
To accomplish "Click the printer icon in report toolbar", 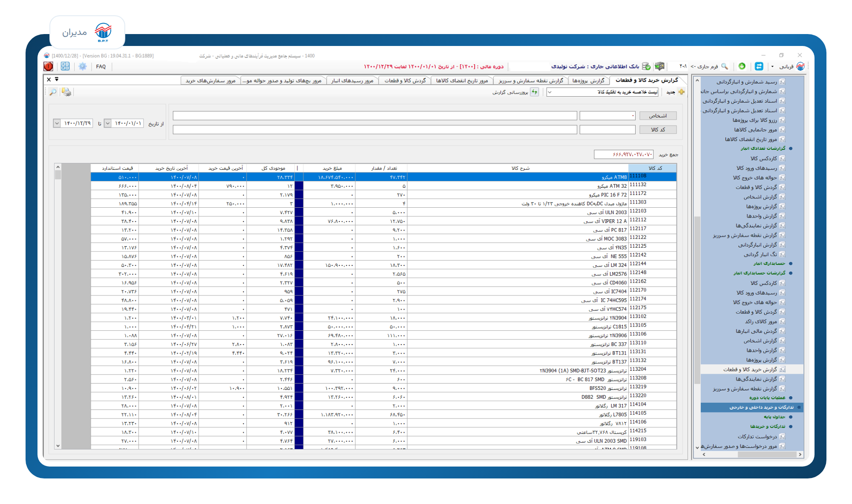I will point(66,92).
